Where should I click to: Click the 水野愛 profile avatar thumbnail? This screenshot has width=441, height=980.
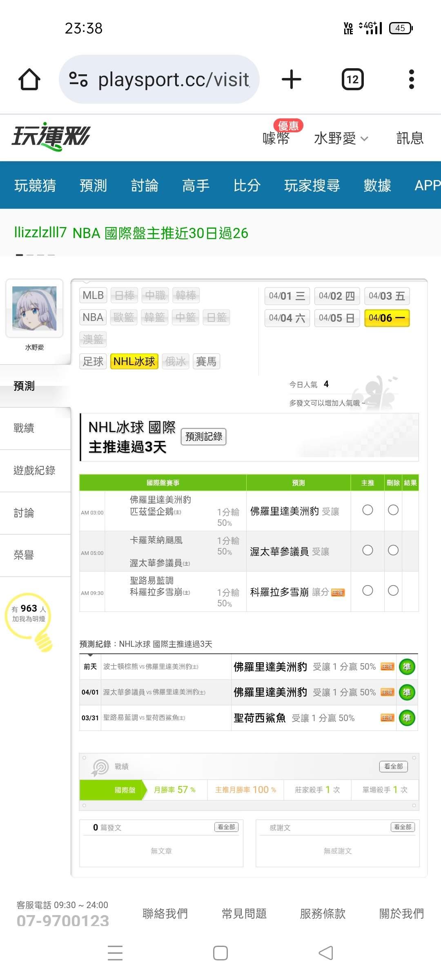click(34, 309)
